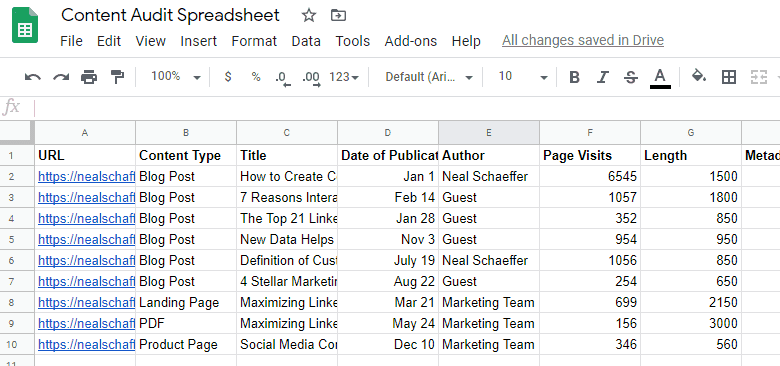Move document to folder icon
Screen dimensions: 780x366
[x=338, y=15]
